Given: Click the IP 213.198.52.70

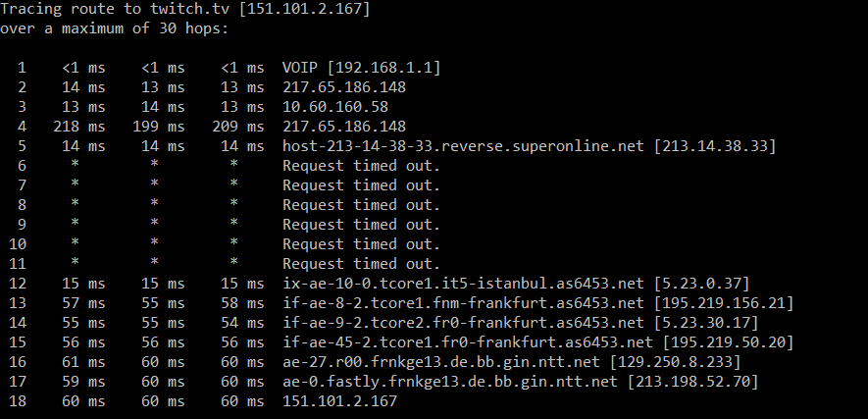Looking at the screenshot, I should (x=693, y=382).
